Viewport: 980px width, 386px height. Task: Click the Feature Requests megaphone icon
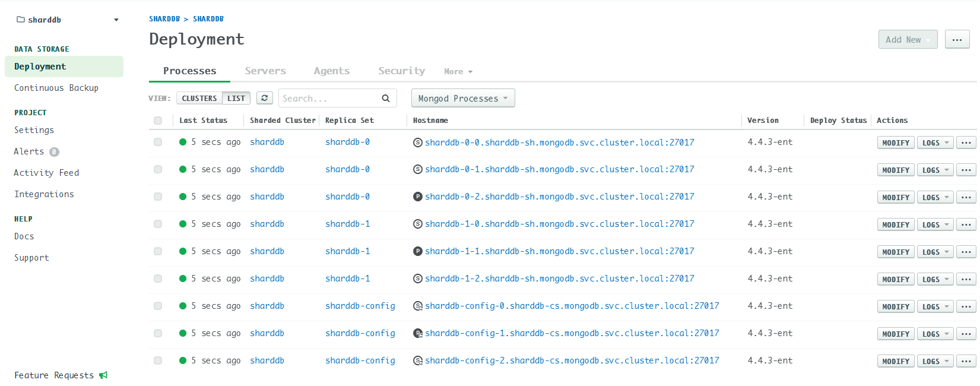tap(103, 375)
